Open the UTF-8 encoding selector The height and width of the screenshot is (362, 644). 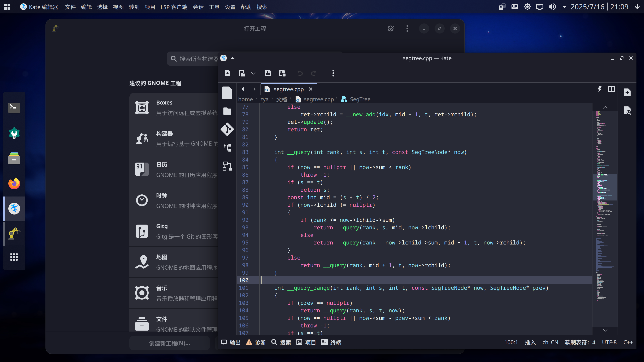609,342
